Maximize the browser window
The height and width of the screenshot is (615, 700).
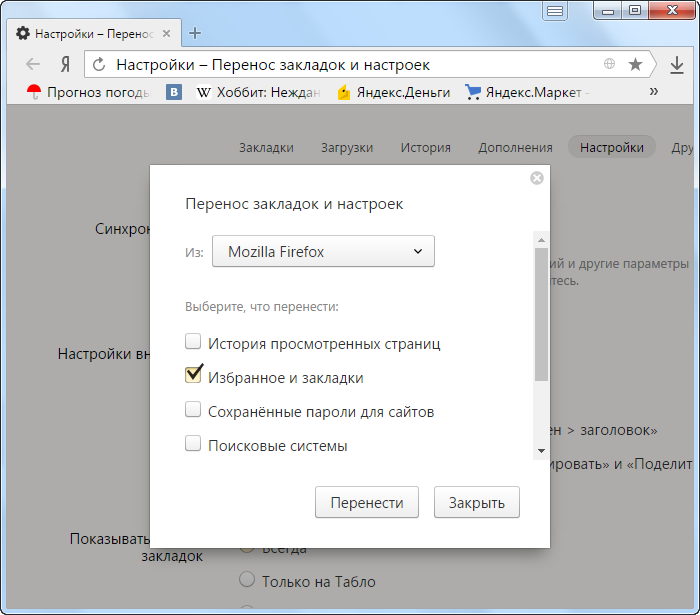coord(635,11)
